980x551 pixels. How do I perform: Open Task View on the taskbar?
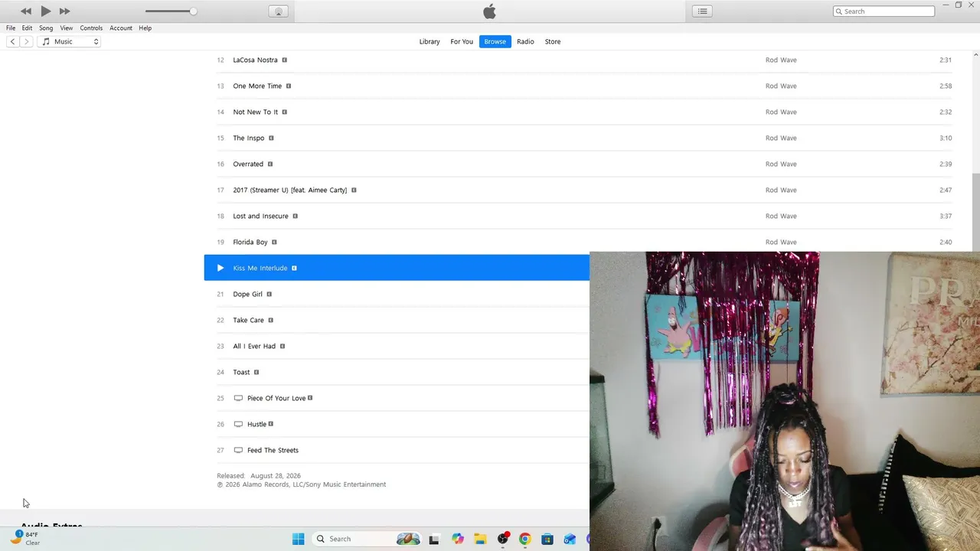click(x=434, y=539)
